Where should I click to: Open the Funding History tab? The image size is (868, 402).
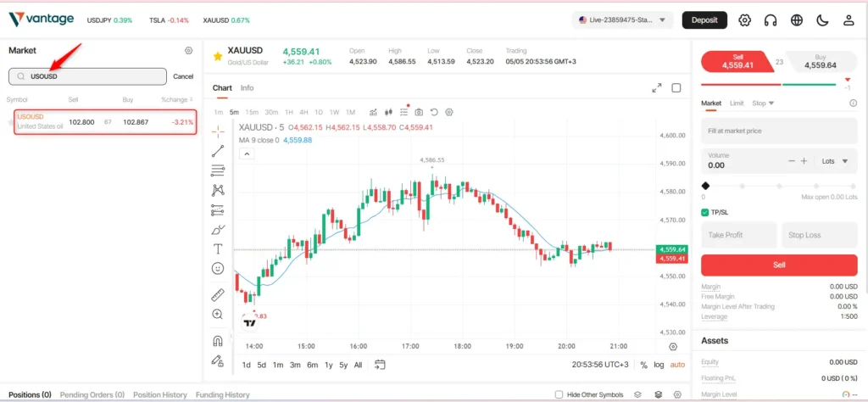point(223,395)
